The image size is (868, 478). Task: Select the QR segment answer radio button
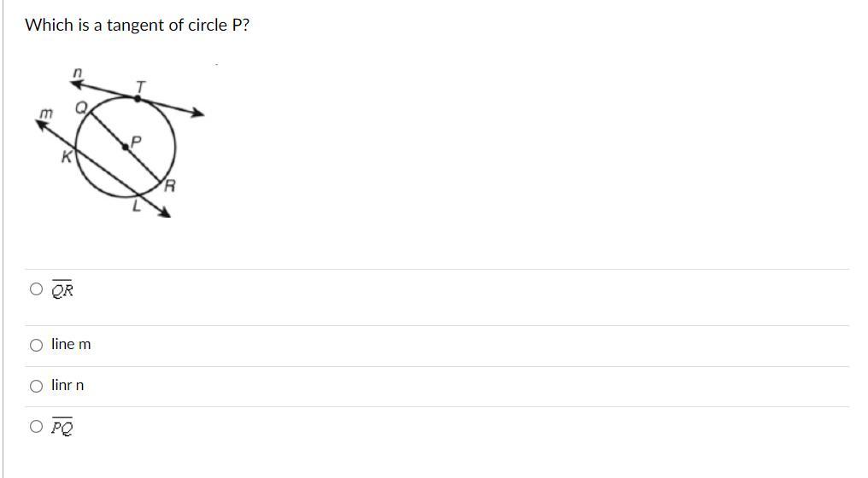pyautogui.click(x=36, y=289)
